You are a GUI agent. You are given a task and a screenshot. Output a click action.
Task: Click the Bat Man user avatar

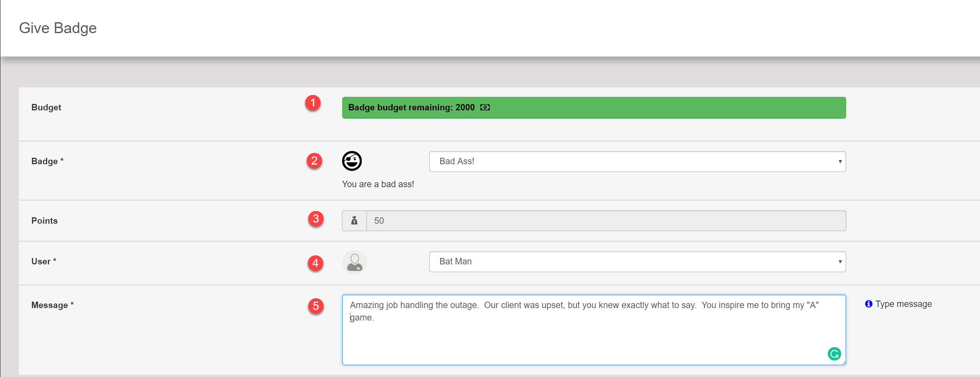pyautogui.click(x=354, y=262)
